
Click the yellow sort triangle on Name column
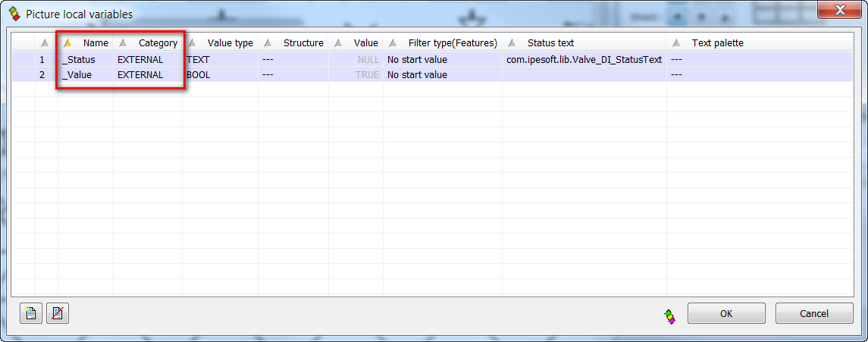(x=67, y=43)
